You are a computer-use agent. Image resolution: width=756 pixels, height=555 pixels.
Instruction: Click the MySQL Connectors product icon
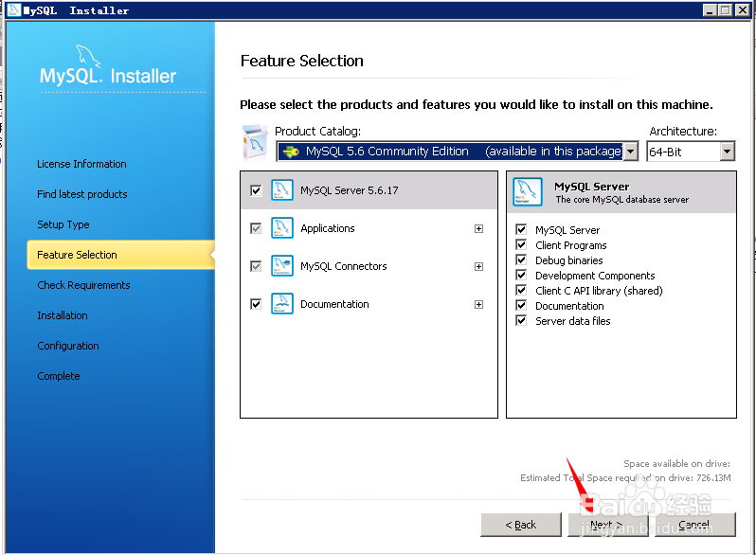(282, 266)
